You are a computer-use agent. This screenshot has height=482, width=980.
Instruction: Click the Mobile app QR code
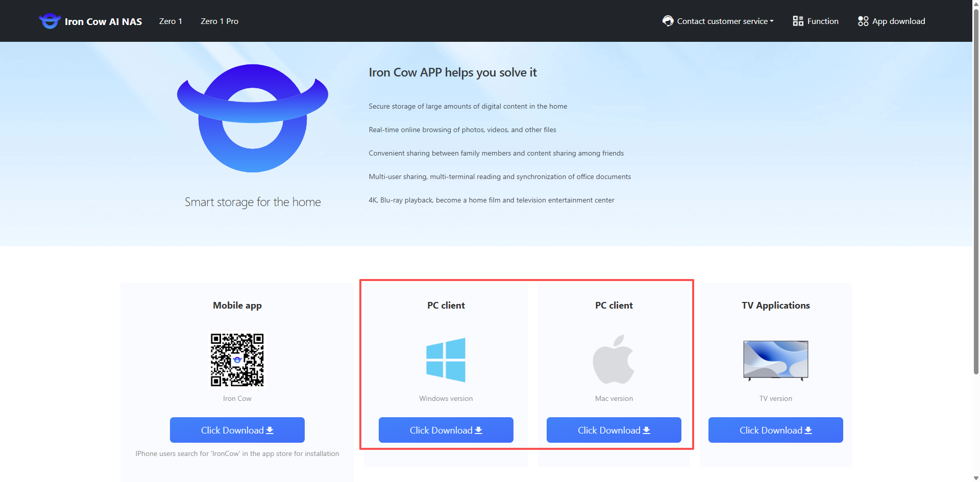[x=237, y=360]
